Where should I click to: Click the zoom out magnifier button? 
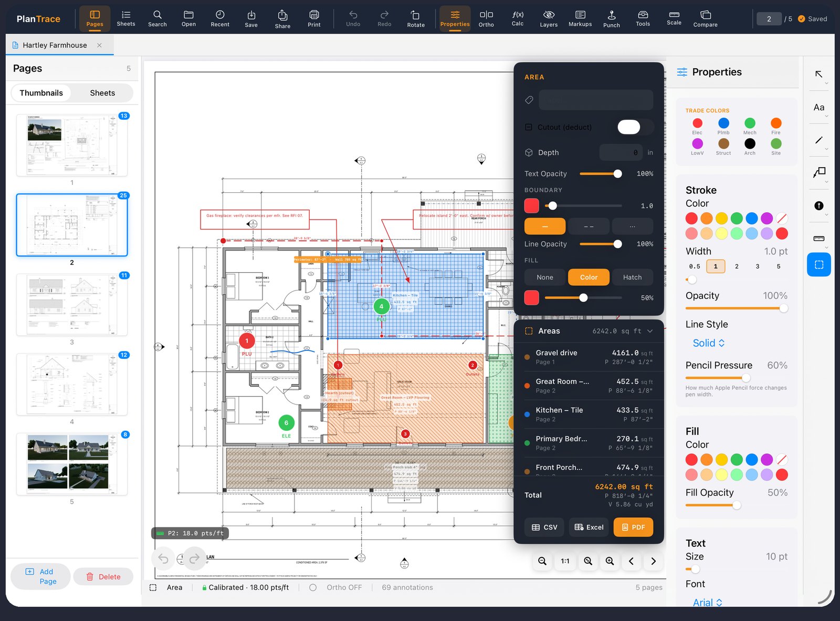(542, 561)
